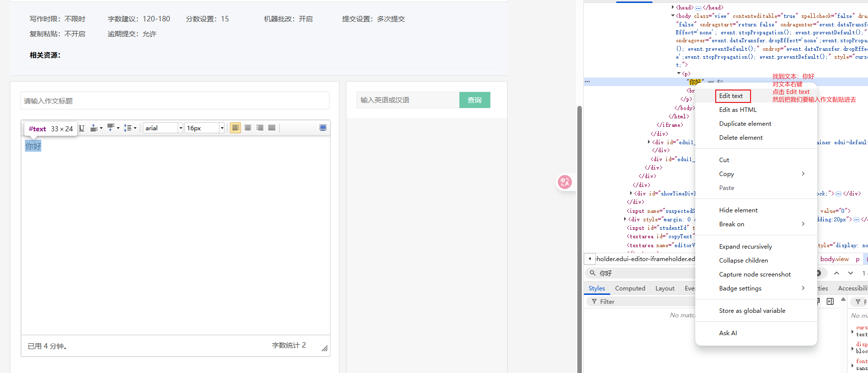
Task: Click the green 查询 button
Action: [x=475, y=100]
